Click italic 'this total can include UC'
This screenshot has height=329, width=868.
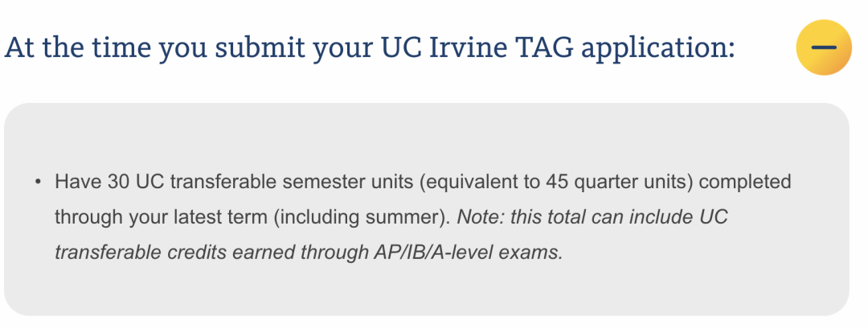619,217
